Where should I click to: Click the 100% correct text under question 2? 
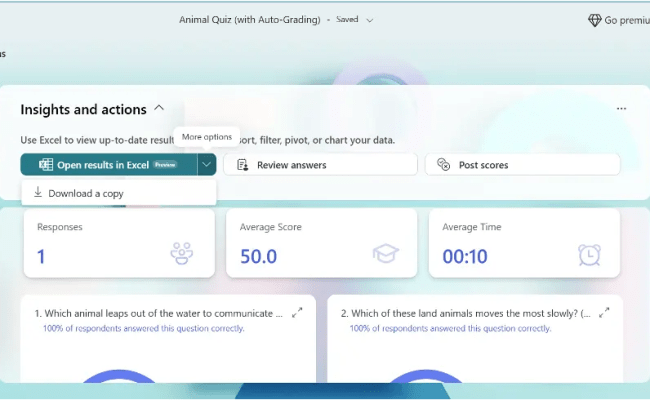(450, 328)
